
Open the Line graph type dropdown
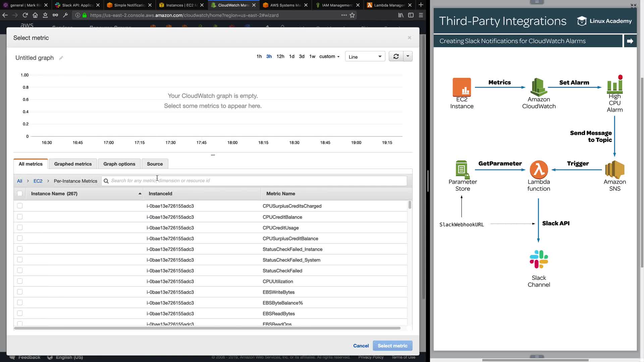click(x=365, y=57)
